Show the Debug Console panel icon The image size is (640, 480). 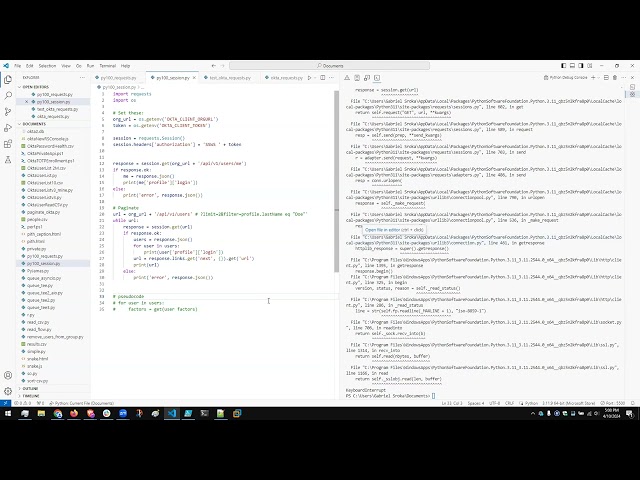coord(367,78)
